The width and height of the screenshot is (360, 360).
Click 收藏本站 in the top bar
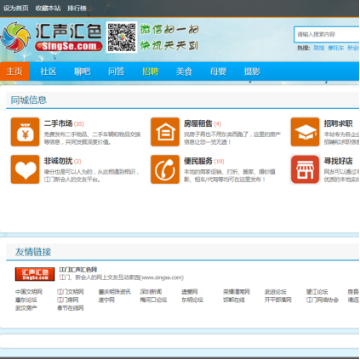pyautogui.click(x=48, y=8)
